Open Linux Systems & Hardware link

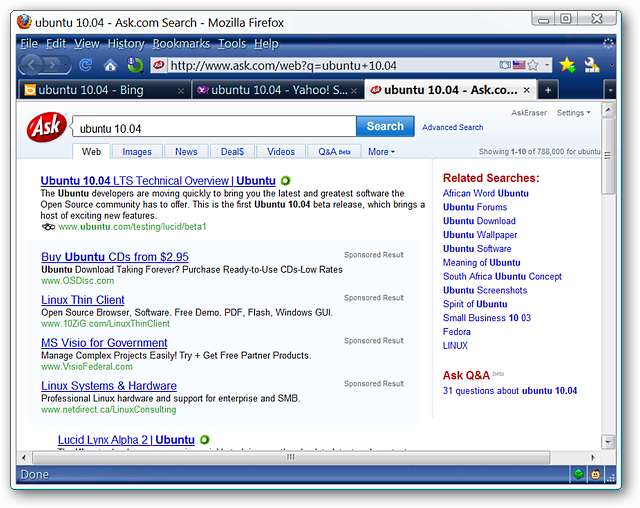(109, 386)
